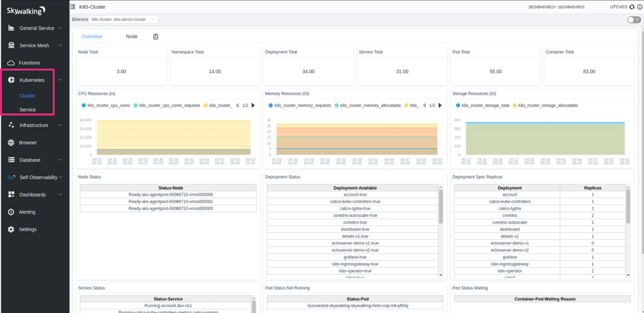This screenshot has height=313, width=644.
Task: Click the reload icon next to UTC+0:0
Action: tap(632, 7)
